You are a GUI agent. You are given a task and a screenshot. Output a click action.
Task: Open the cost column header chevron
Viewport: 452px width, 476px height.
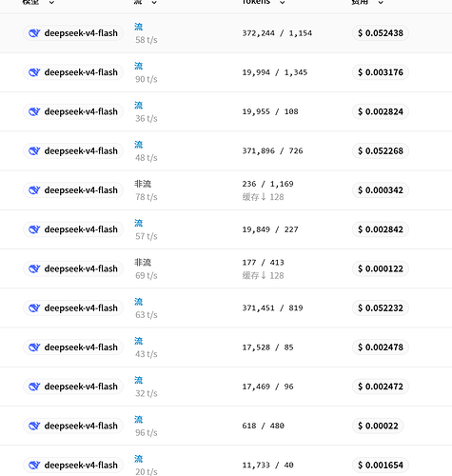381,2
